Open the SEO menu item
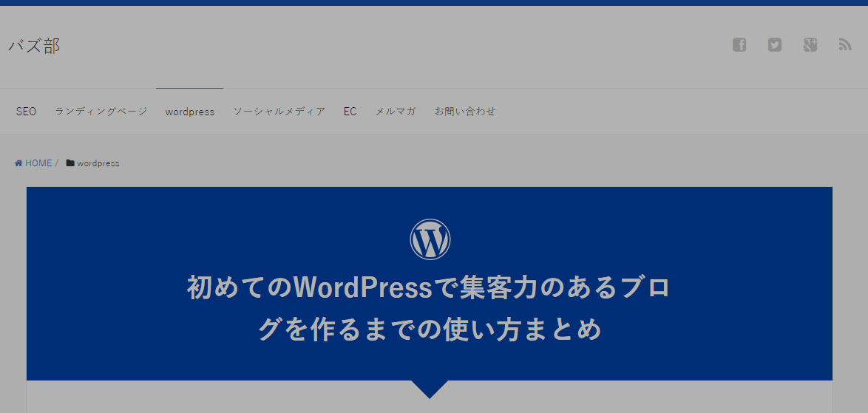Screen dimensions: 868x413 [26, 111]
